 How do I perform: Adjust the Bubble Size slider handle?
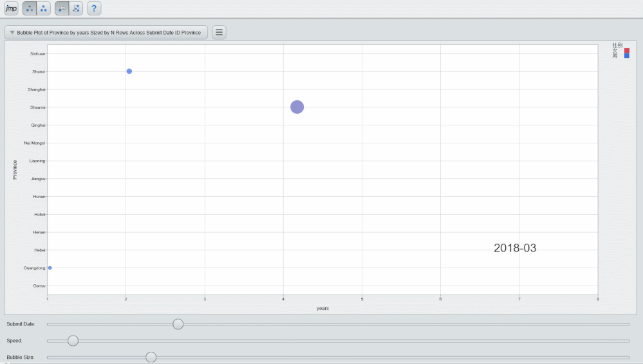151,357
